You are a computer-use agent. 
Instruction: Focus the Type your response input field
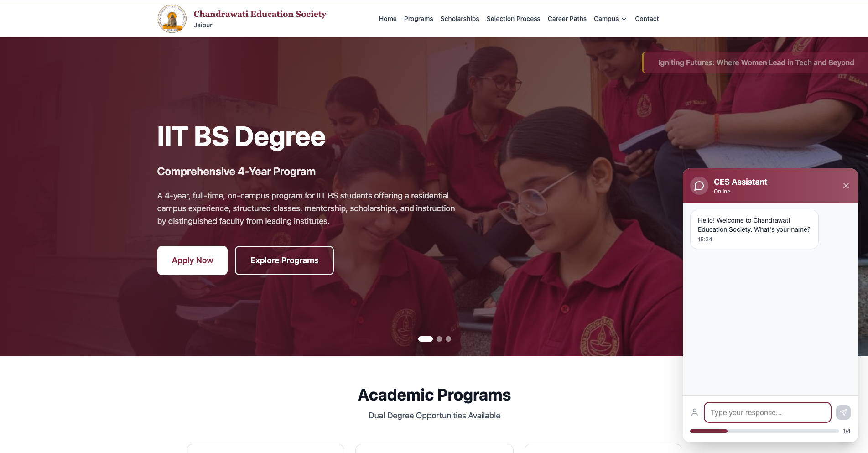[768, 412]
